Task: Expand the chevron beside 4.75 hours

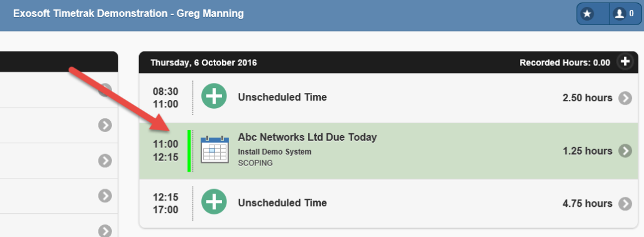Action: coord(625,203)
